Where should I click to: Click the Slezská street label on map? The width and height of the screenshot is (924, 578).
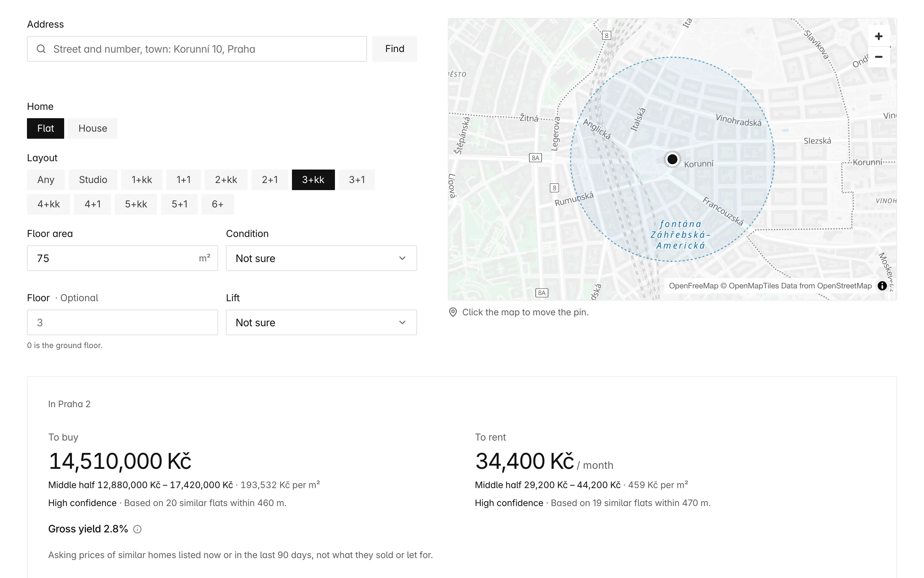[817, 141]
